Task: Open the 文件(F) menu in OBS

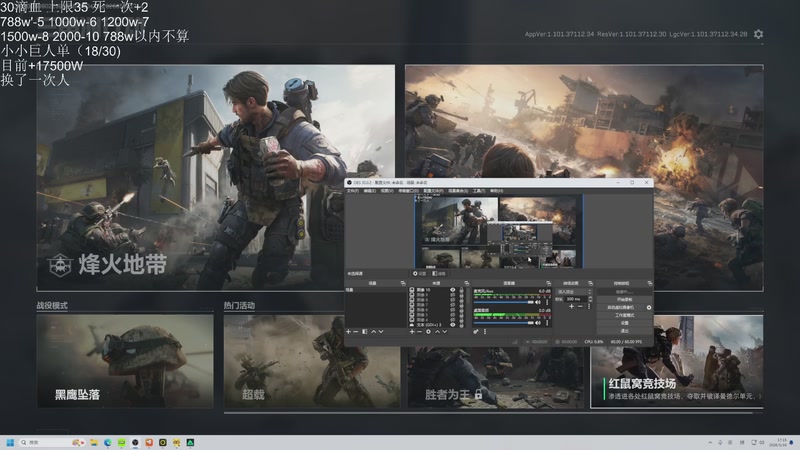Action: [353, 191]
